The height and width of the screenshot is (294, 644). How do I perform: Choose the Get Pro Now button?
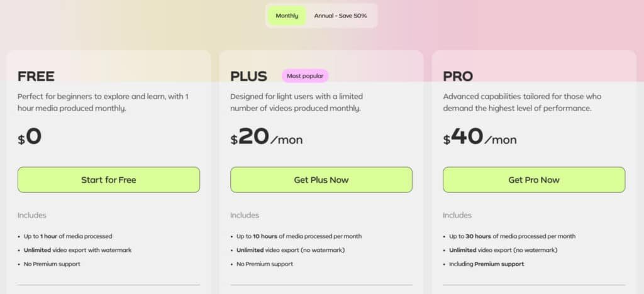click(x=533, y=180)
